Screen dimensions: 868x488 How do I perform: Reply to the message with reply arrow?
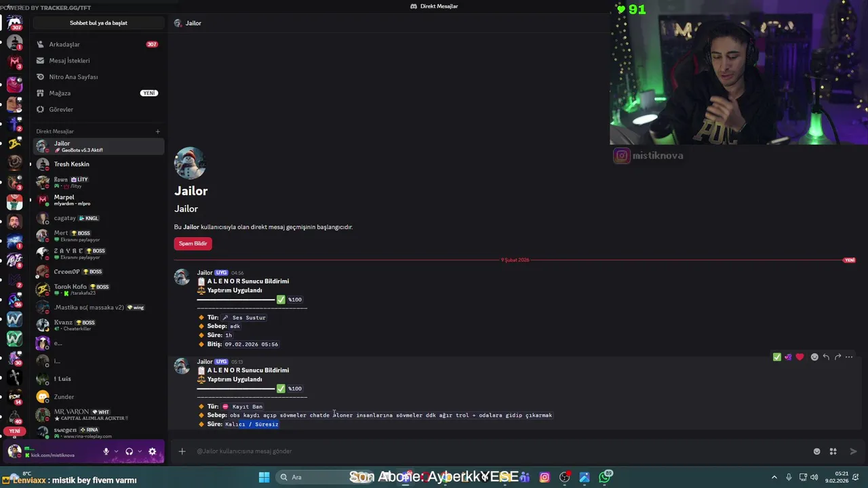(826, 357)
